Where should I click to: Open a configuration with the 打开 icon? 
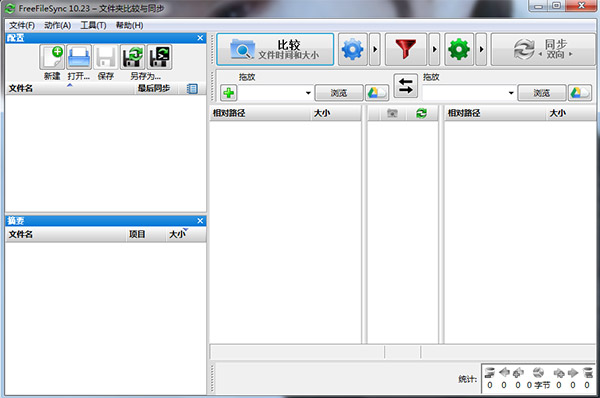pos(79,57)
